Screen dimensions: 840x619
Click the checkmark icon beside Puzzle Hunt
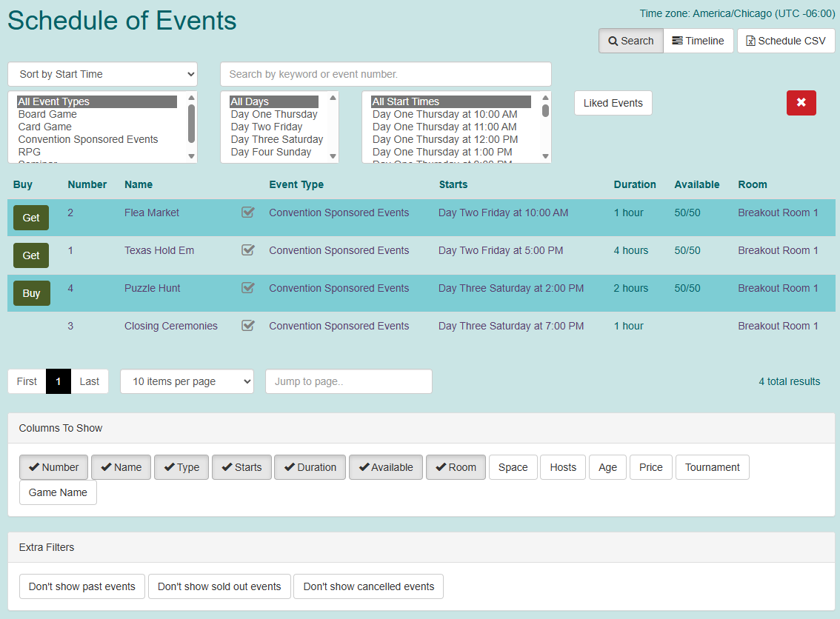247,288
